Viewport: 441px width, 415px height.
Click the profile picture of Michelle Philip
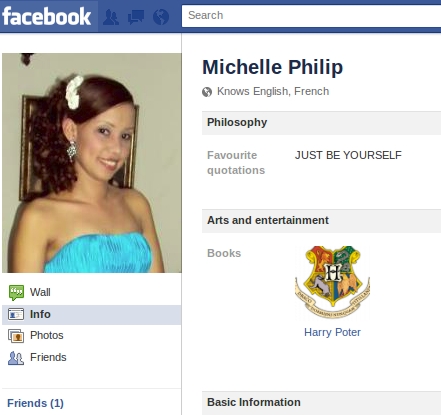point(92,163)
